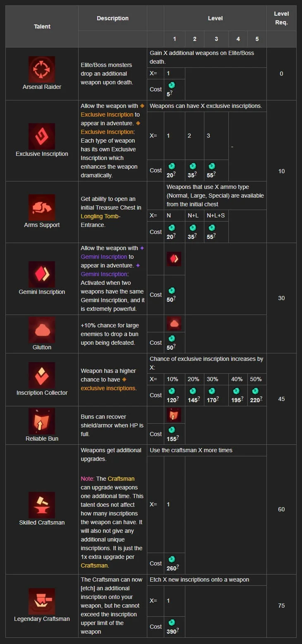
Task: Click the Talent column header
Action: (42, 26)
